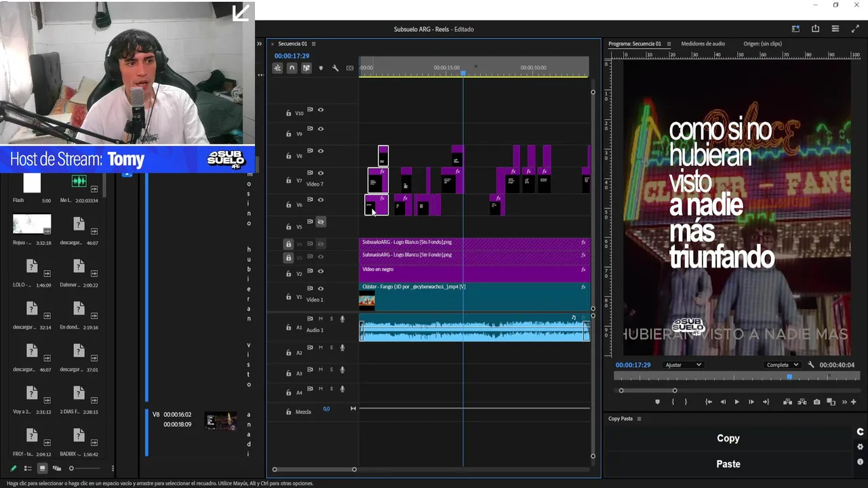Image resolution: width=868 pixels, height=488 pixels.
Task: Show more Program monitor transport buttons
Action: [844, 402]
